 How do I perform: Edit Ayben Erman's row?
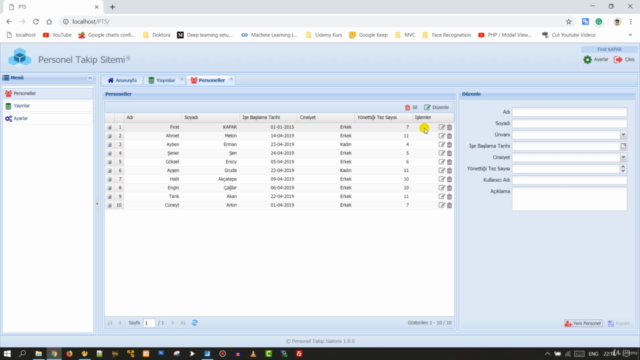point(441,144)
